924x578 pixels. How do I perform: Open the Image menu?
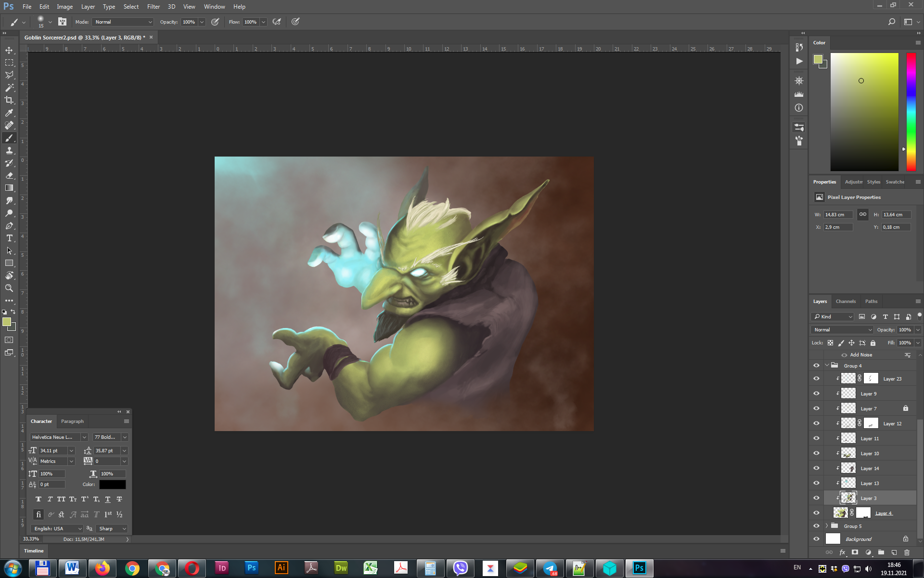(64, 7)
